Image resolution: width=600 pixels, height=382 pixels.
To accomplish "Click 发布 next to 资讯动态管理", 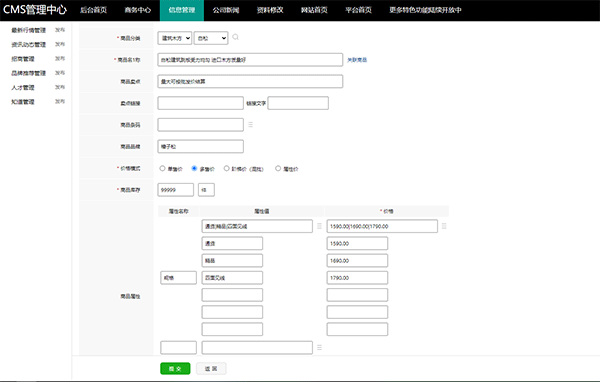I will coord(60,44).
